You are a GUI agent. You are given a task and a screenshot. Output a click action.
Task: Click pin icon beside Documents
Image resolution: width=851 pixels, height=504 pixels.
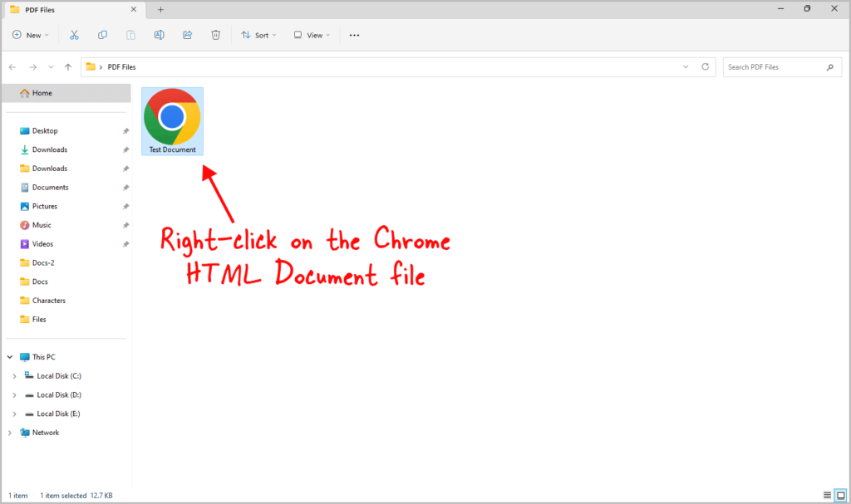pyautogui.click(x=126, y=188)
